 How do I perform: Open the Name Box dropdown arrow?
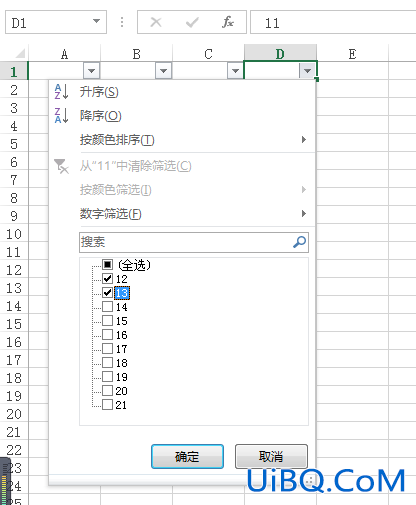pos(96,21)
